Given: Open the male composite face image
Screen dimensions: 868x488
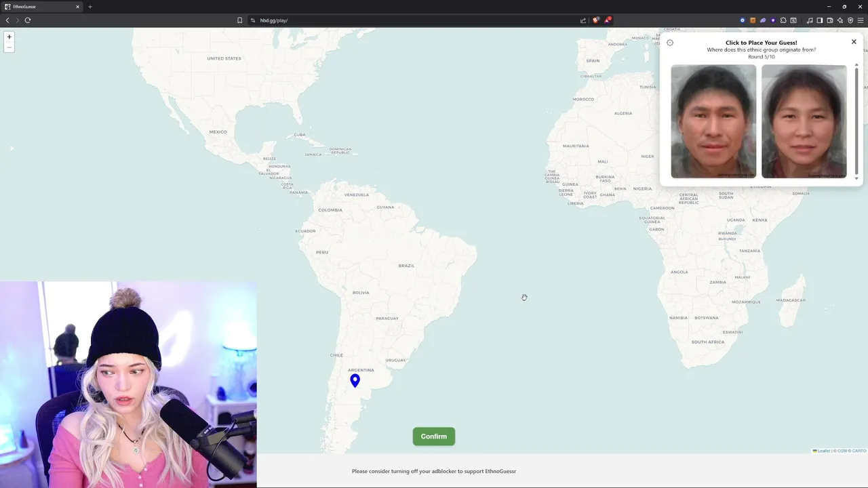Looking at the screenshot, I should (x=713, y=122).
